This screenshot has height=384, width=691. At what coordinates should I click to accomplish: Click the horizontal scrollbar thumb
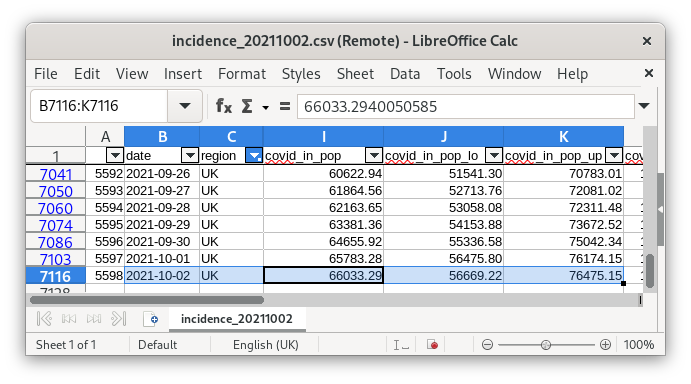tap(147, 300)
